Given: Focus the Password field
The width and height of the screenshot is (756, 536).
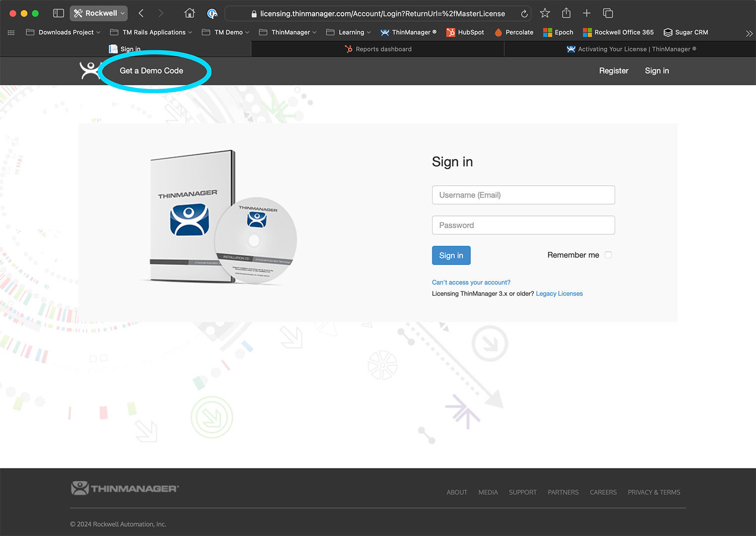Looking at the screenshot, I should click(523, 225).
